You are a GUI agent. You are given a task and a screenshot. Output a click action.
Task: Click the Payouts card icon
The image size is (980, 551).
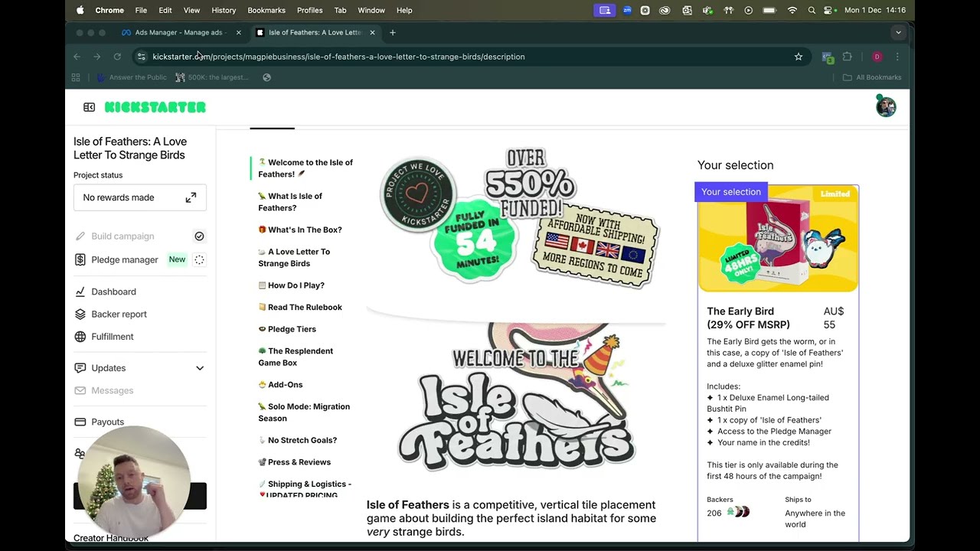click(x=80, y=422)
